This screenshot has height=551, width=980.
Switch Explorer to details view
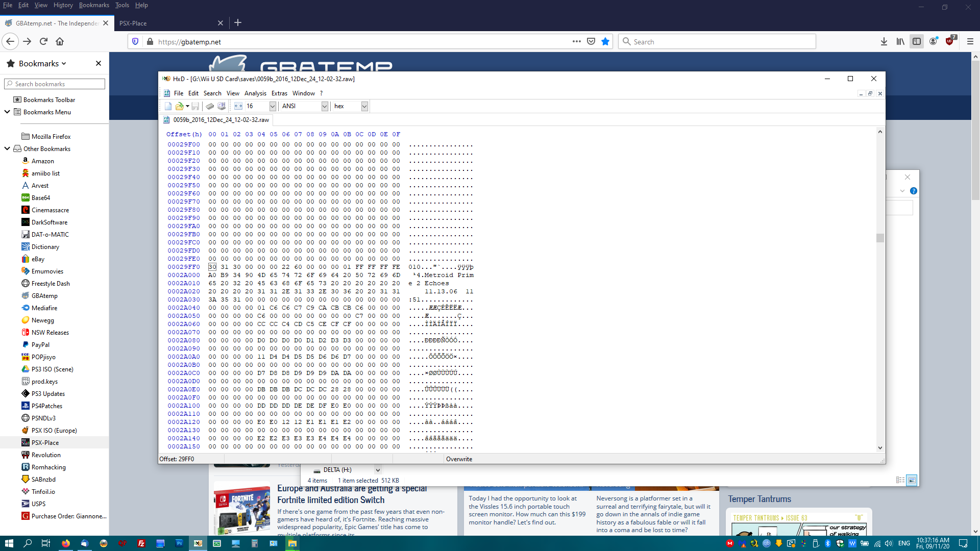[900, 480]
